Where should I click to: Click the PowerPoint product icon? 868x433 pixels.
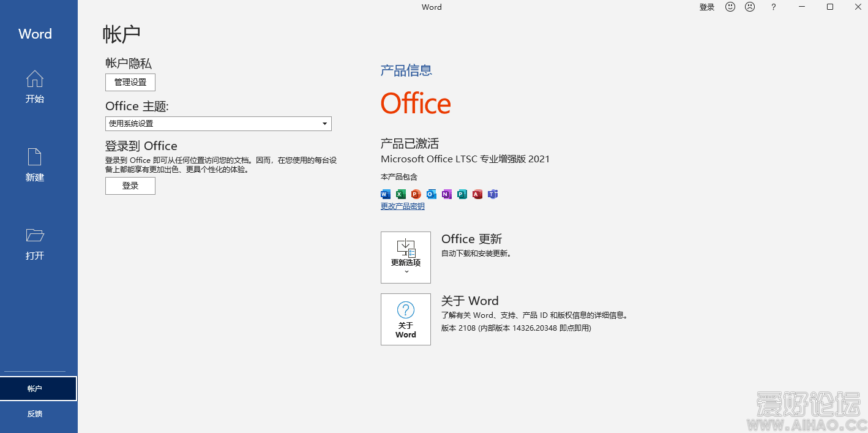click(416, 194)
